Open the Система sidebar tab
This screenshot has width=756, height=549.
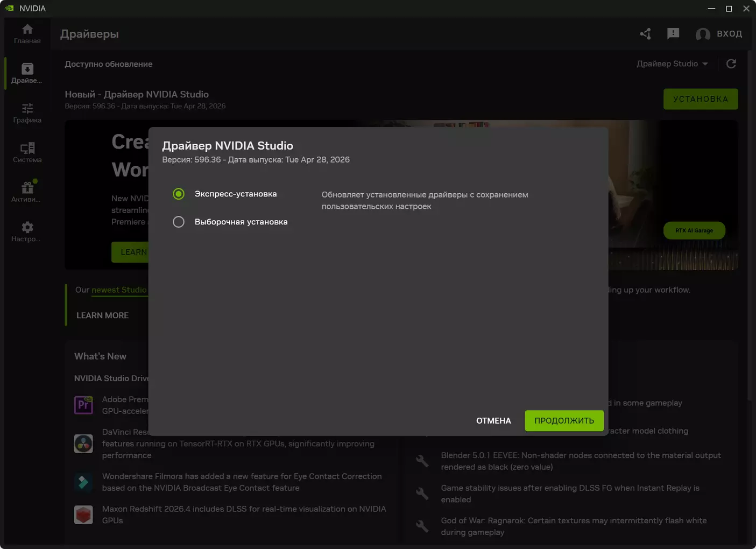(27, 153)
